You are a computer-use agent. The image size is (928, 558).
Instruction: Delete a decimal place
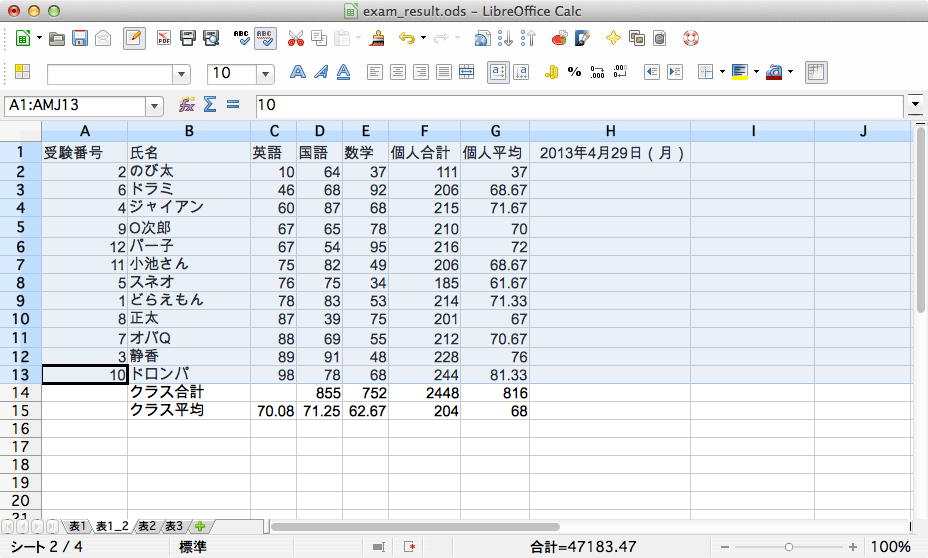(620, 72)
